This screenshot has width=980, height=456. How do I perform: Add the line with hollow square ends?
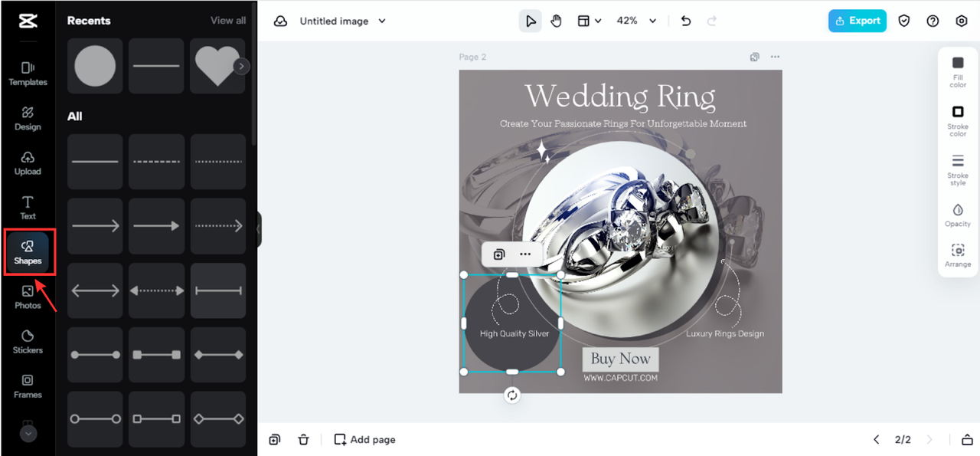156,419
